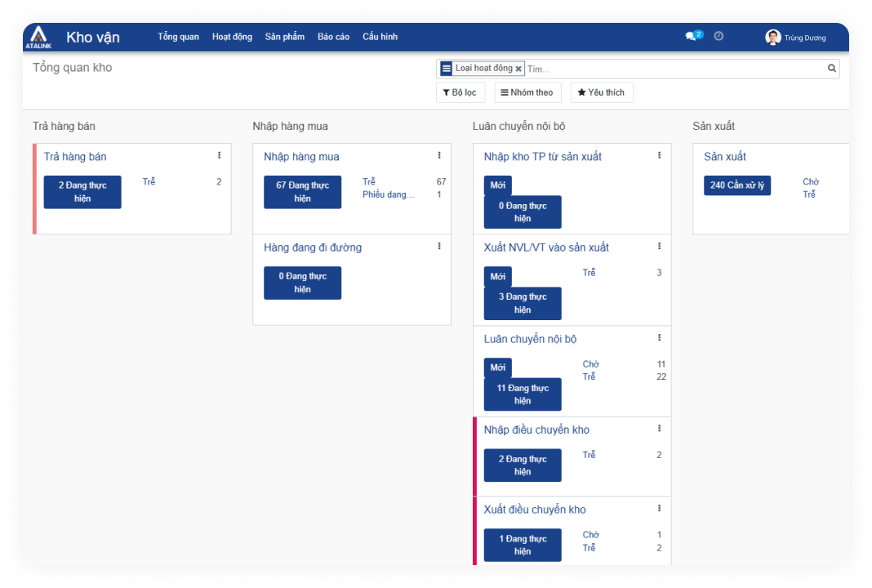This screenshot has height=588, width=872.
Task: Click the Atalink logo icon
Action: [38, 37]
